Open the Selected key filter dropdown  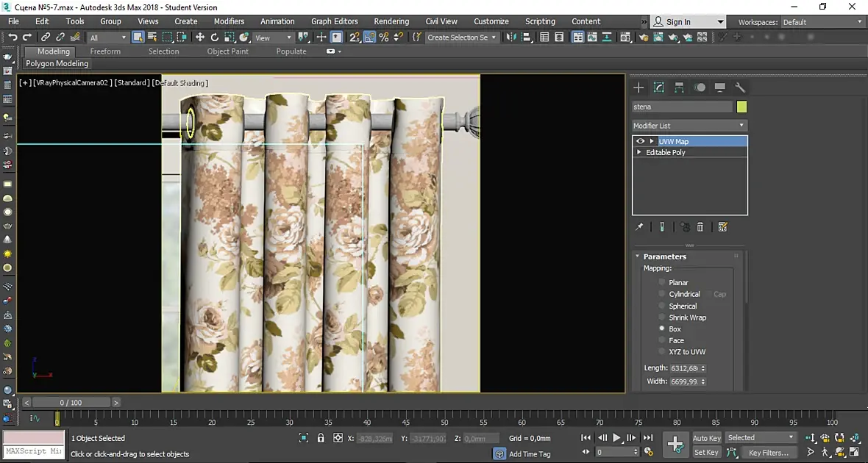pos(761,438)
